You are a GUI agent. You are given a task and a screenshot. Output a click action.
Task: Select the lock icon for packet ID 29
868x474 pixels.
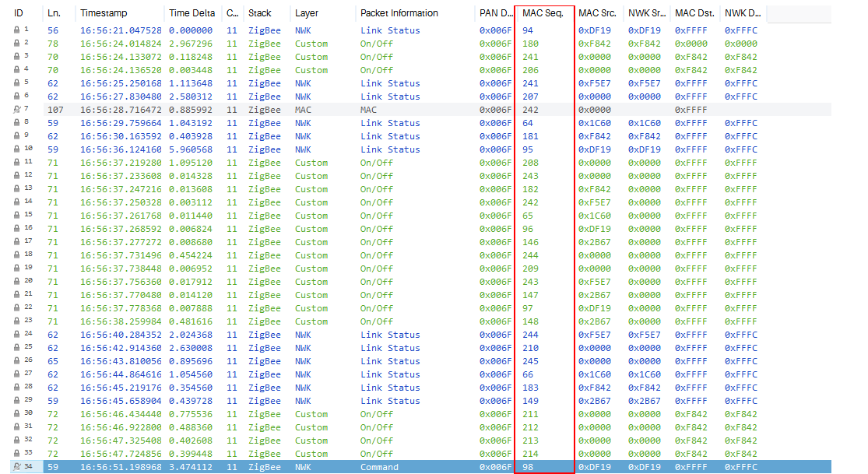tap(16, 400)
